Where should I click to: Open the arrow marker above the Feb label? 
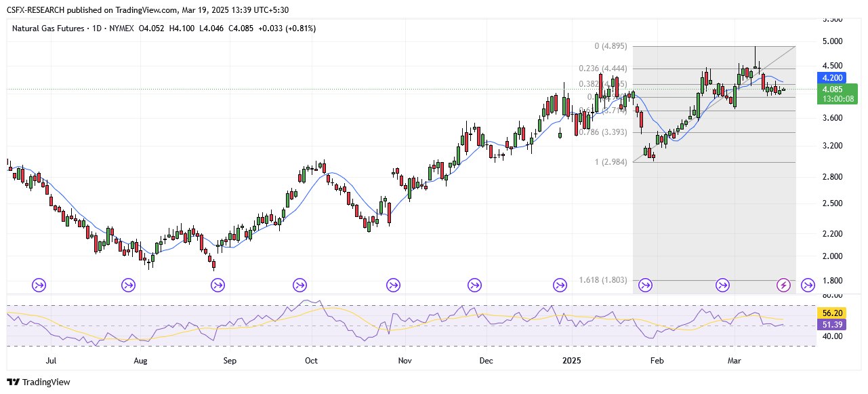645,285
